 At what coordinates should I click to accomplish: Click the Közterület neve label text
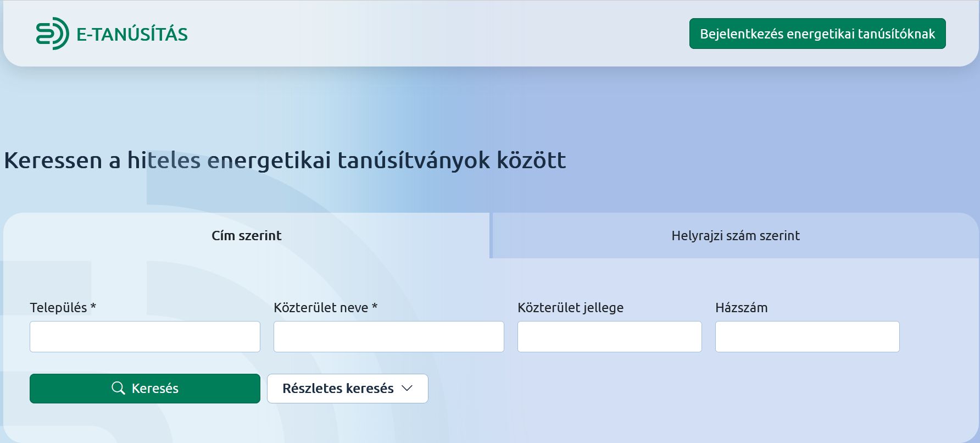coord(321,308)
